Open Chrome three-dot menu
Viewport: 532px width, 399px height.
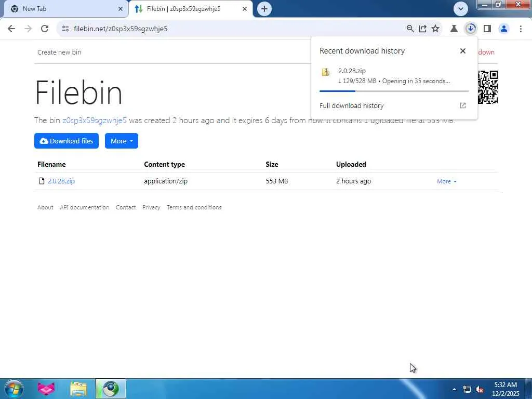[521, 29]
